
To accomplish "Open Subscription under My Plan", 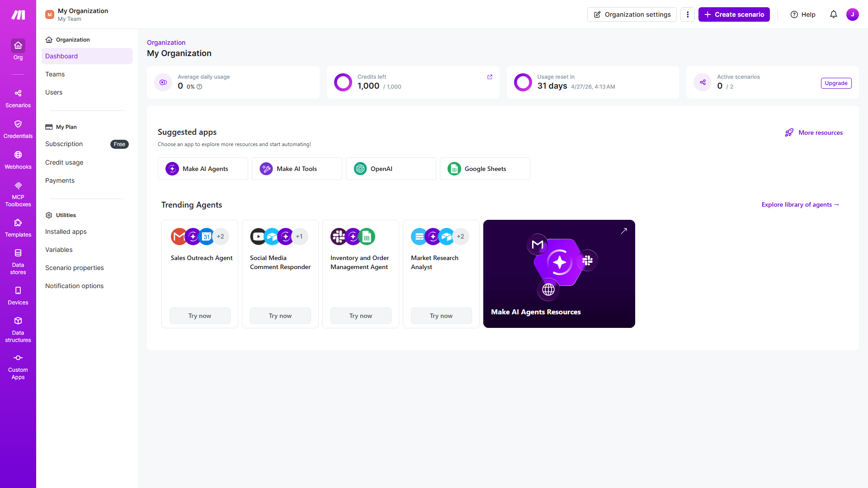I will tap(87, 144).
